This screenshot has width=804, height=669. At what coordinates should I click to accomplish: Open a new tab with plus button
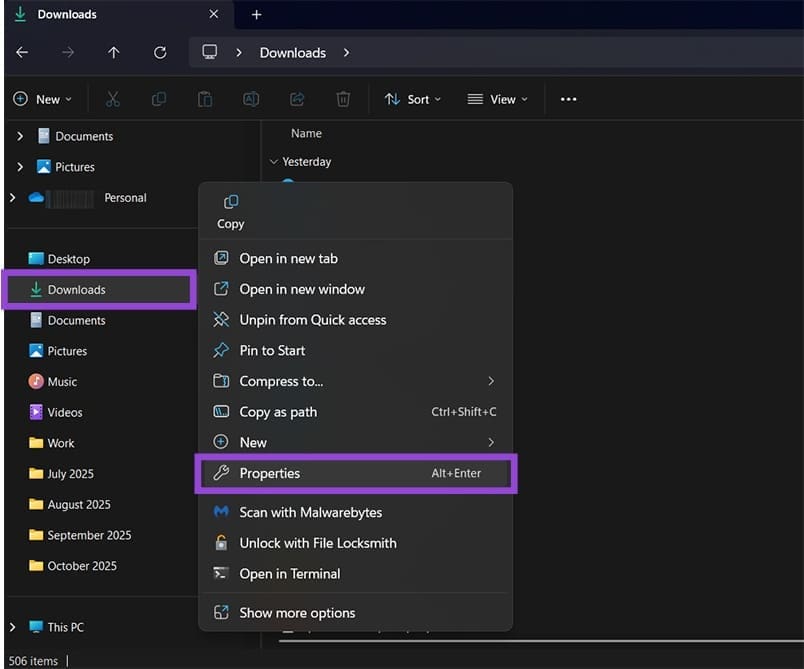256,15
